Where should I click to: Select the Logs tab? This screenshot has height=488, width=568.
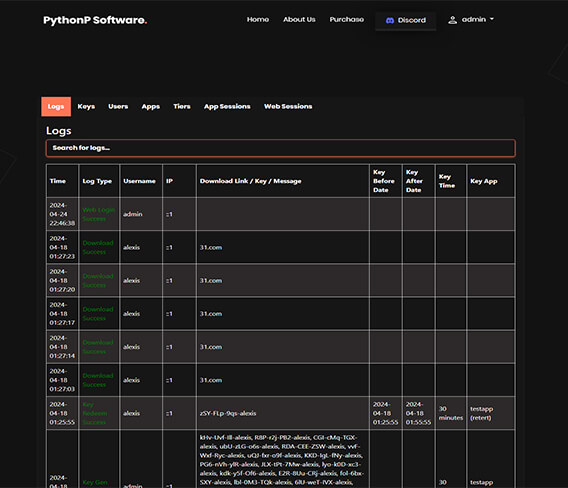coord(56,107)
